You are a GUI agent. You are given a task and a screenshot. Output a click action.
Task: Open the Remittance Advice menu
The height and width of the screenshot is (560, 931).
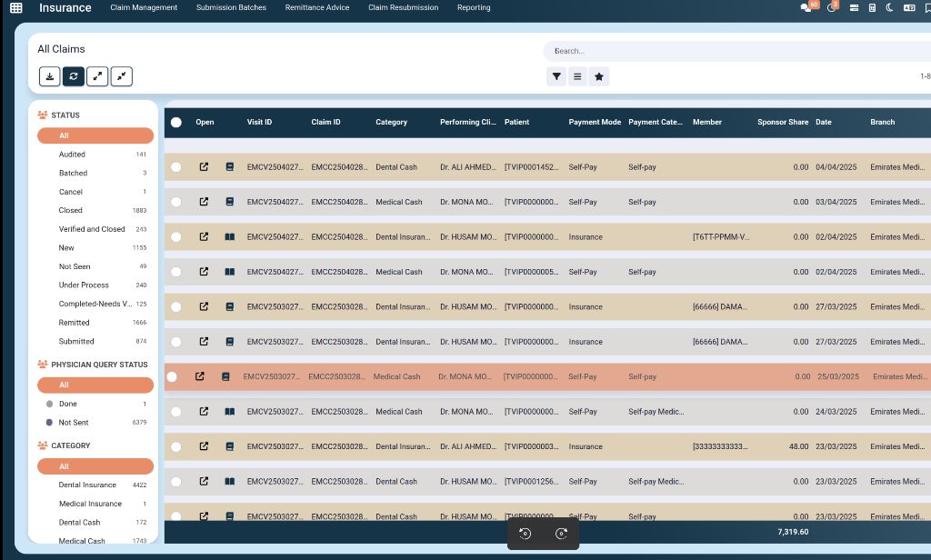[316, 8]
